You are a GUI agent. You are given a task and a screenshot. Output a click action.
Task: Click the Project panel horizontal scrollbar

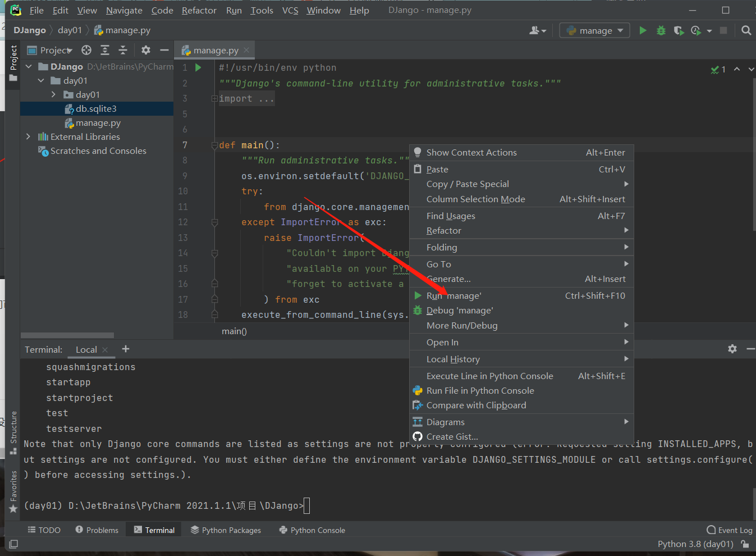67,335
